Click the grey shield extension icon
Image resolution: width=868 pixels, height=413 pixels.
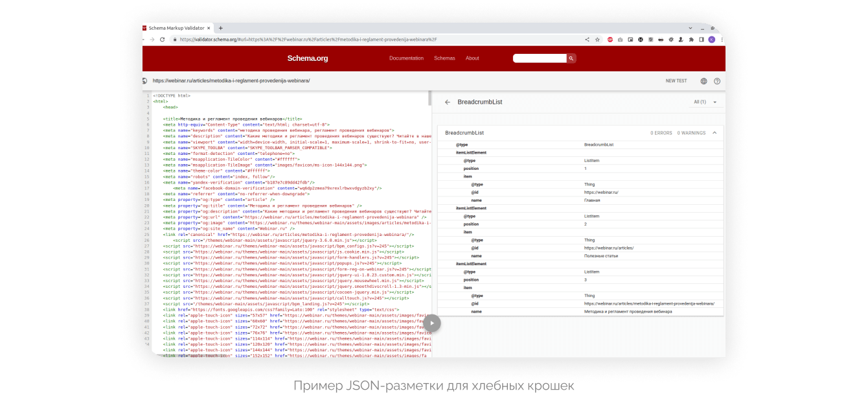pos(650,40)
